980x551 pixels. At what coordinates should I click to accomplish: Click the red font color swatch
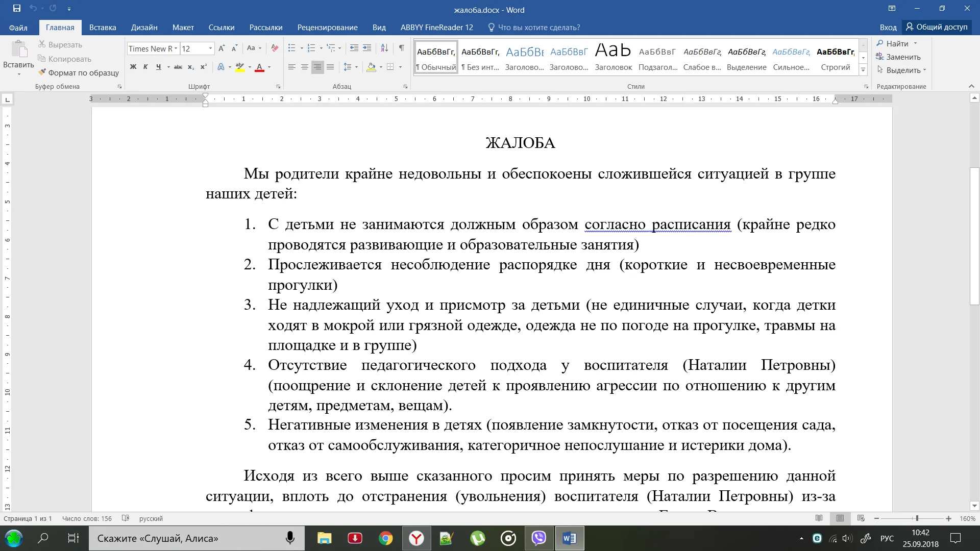[259, 67]
